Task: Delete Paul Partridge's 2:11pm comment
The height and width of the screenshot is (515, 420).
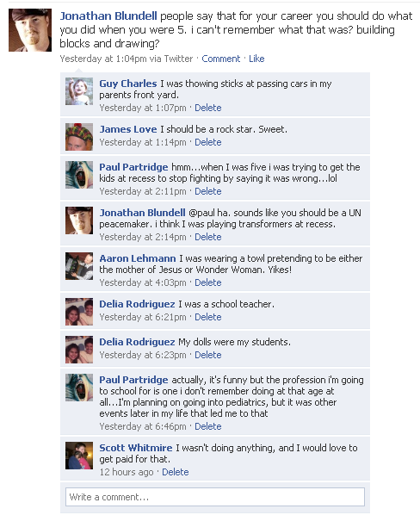Action: [x=208, y=191]
